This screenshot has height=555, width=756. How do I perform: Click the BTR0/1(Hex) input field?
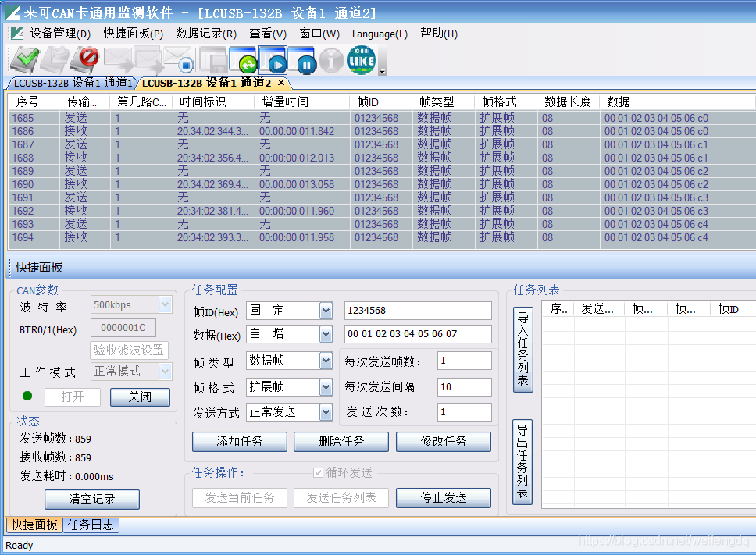(123, 328)
